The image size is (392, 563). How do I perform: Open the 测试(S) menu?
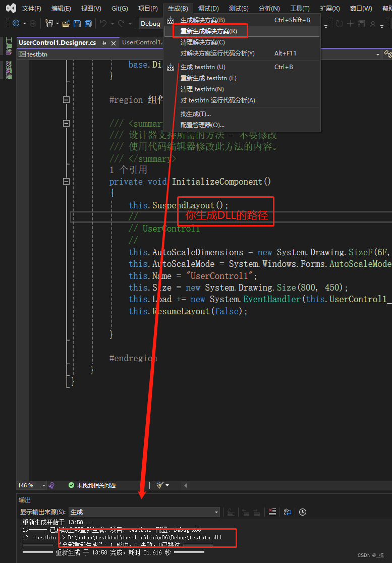[239, 8]
